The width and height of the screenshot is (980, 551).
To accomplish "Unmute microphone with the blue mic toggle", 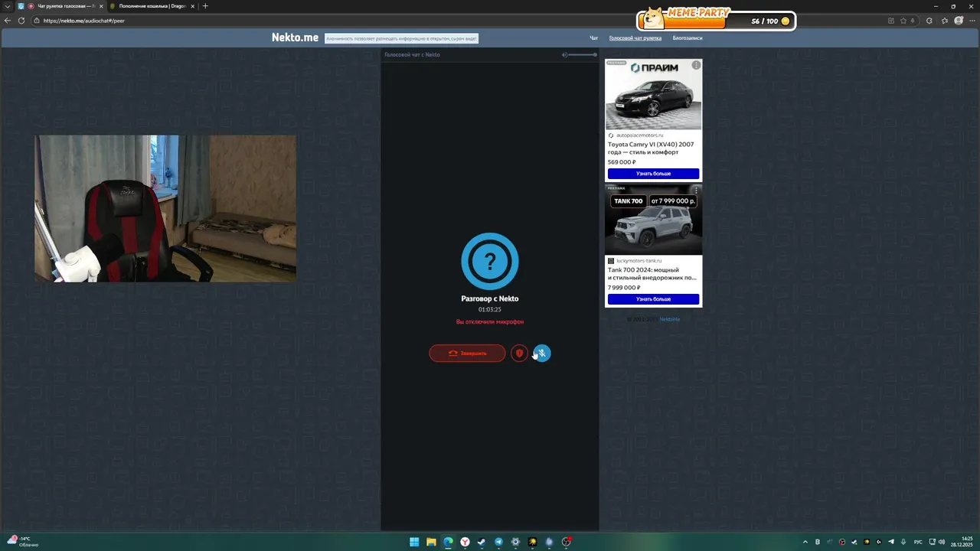I will (541, 353).
